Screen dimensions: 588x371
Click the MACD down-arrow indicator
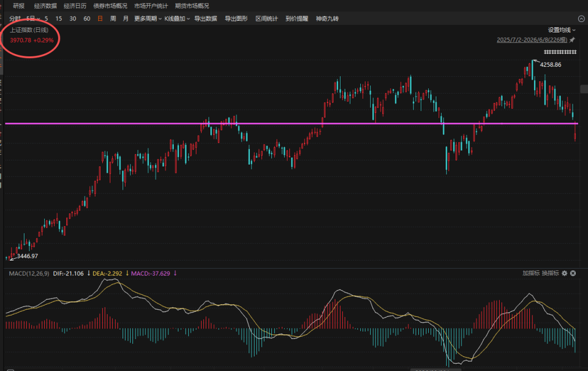click(175, 273)
